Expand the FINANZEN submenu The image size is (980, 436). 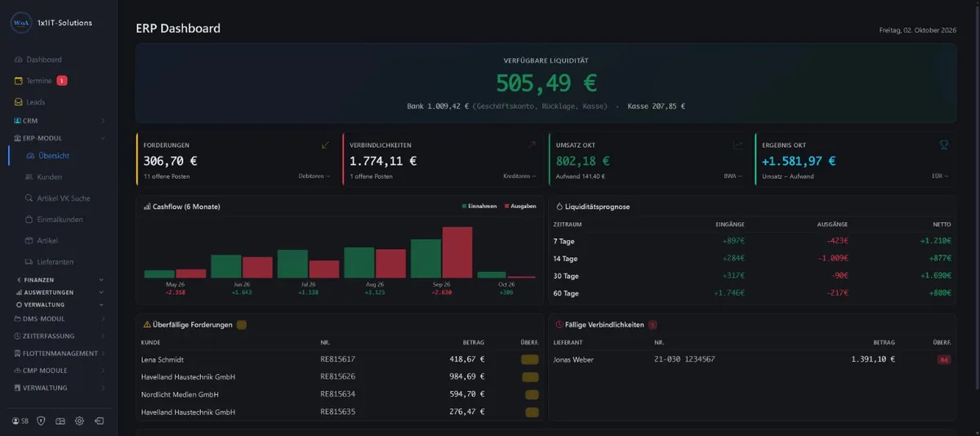click(x=59, y=280)
